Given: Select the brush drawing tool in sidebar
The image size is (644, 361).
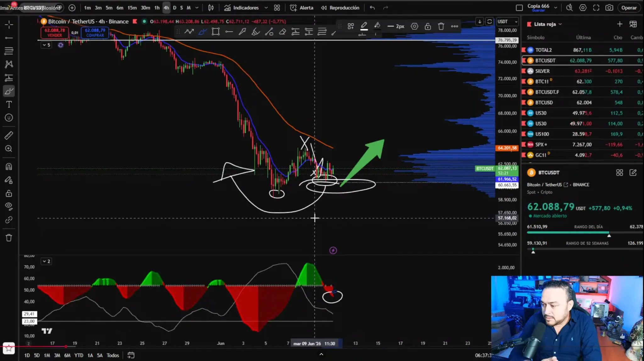Looking at the screenshot, I should click(9, 91).
